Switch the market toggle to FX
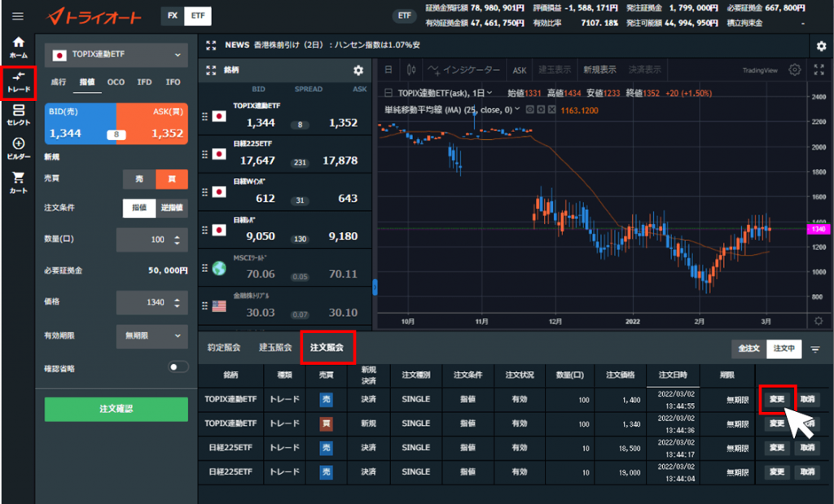 coord(173,16)
